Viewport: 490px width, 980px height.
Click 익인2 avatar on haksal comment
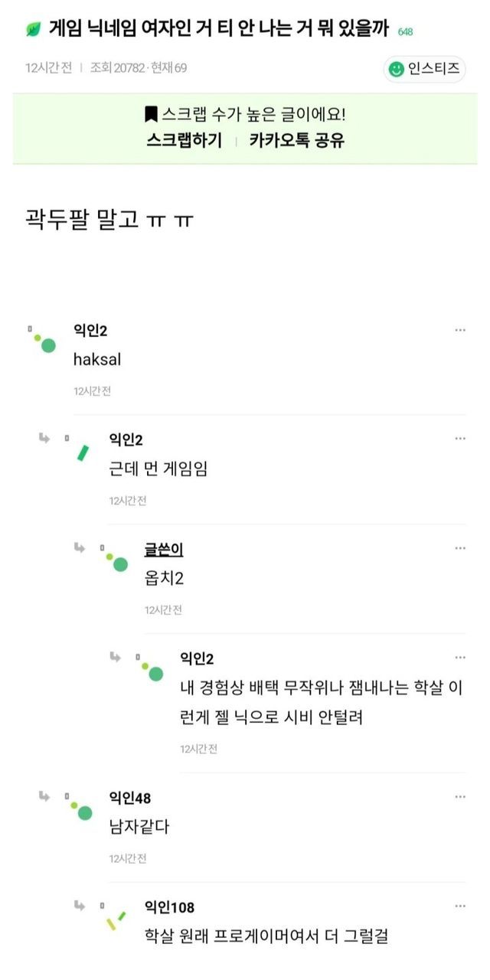tap(44, 341)
